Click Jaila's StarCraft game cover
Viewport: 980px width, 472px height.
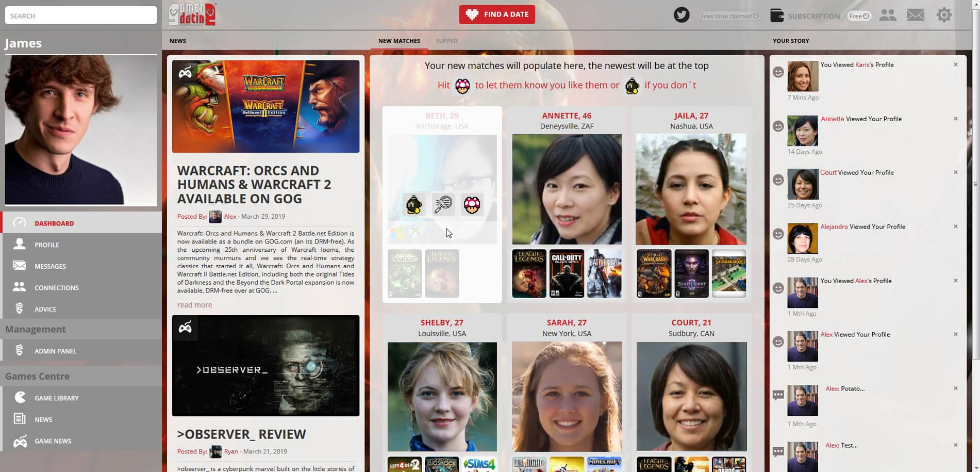click(691, 273)
